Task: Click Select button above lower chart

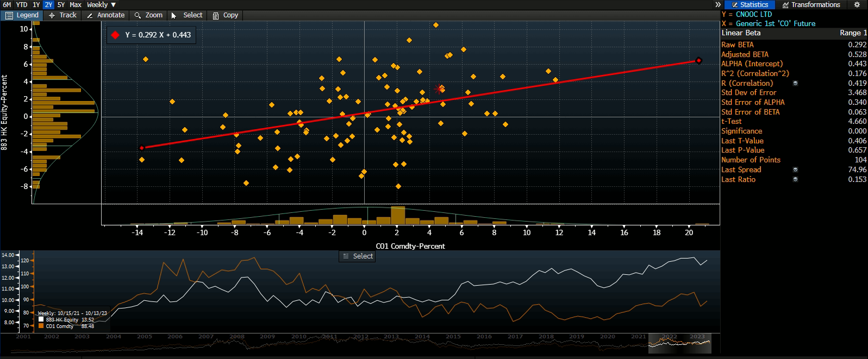Action: coord(357,256)
